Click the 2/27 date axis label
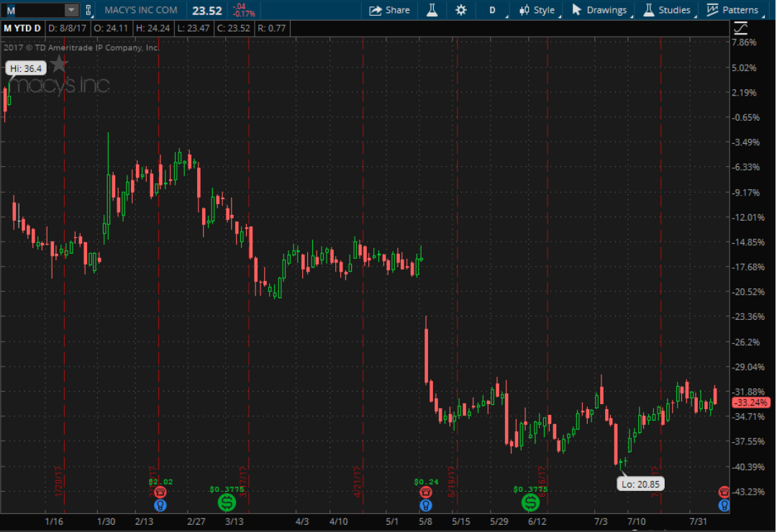The width and height of the screenshot is (777, 532). point(196,522)
